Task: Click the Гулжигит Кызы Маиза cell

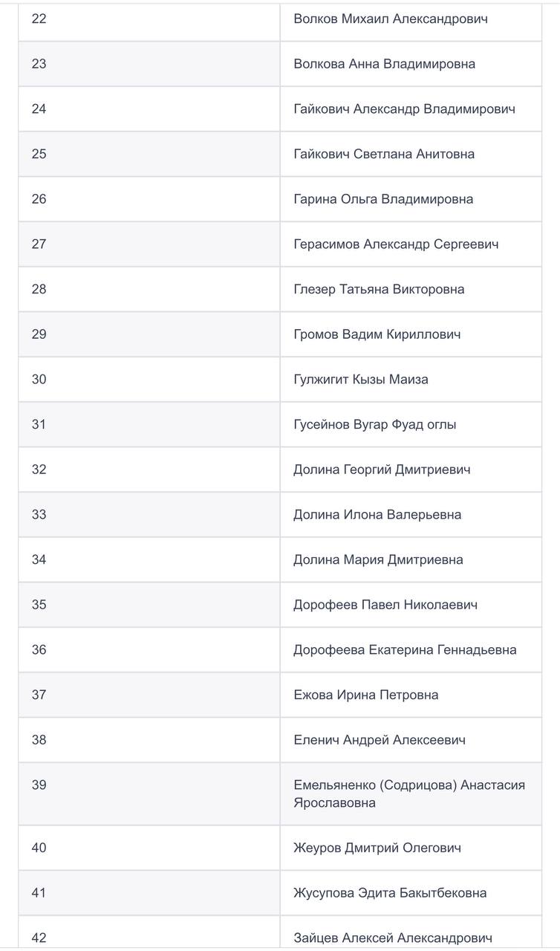Action: [x=361, y=380]
